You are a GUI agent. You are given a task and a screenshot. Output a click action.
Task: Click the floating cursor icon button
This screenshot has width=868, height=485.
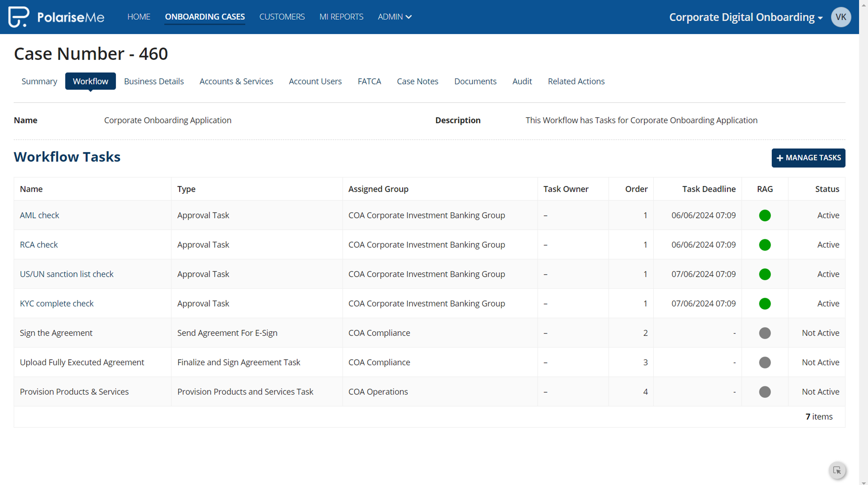[837, 470]
